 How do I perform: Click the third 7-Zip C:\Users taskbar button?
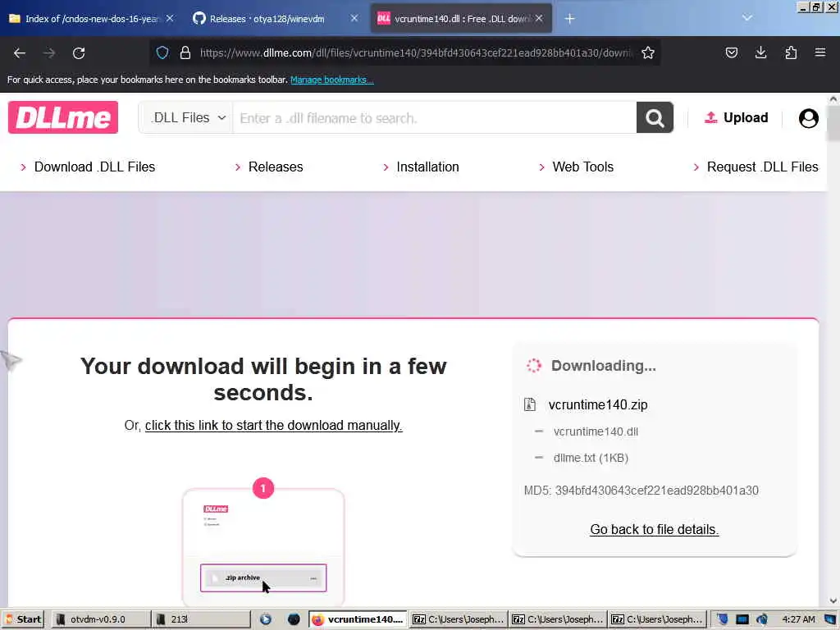pos(657,619)
